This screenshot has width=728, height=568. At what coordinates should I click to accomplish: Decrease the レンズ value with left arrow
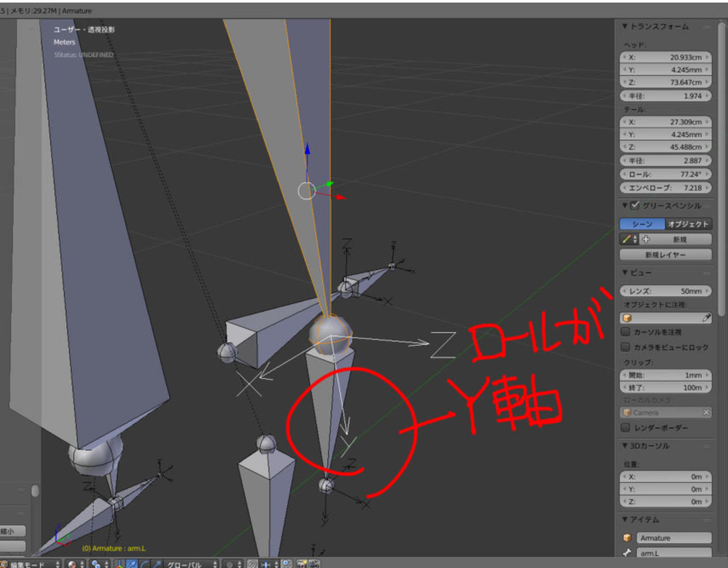(624, 291)
